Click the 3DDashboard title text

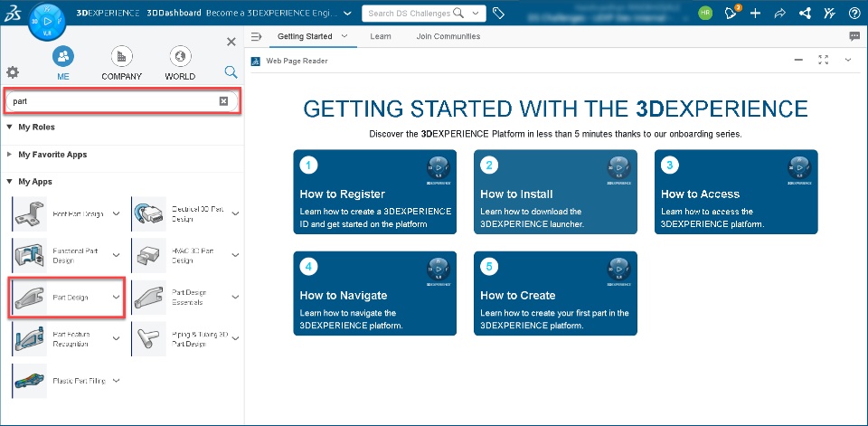click(x=174, y=14)
